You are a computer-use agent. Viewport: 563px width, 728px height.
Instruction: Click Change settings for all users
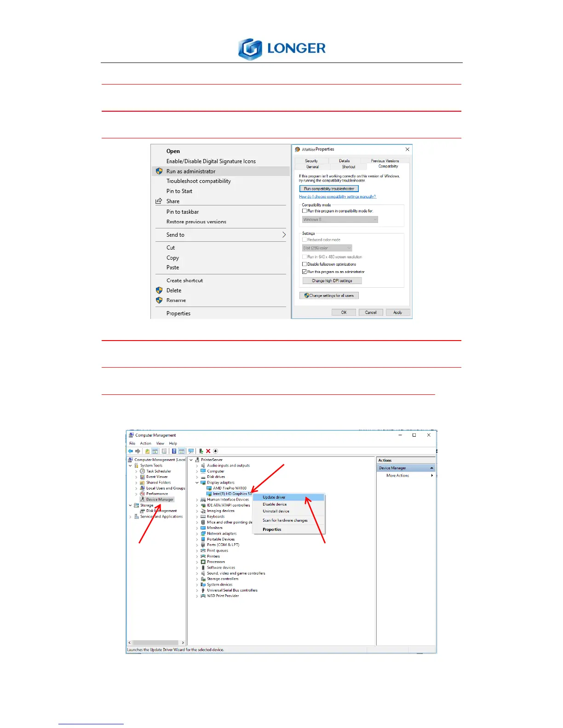coord(329,296)
